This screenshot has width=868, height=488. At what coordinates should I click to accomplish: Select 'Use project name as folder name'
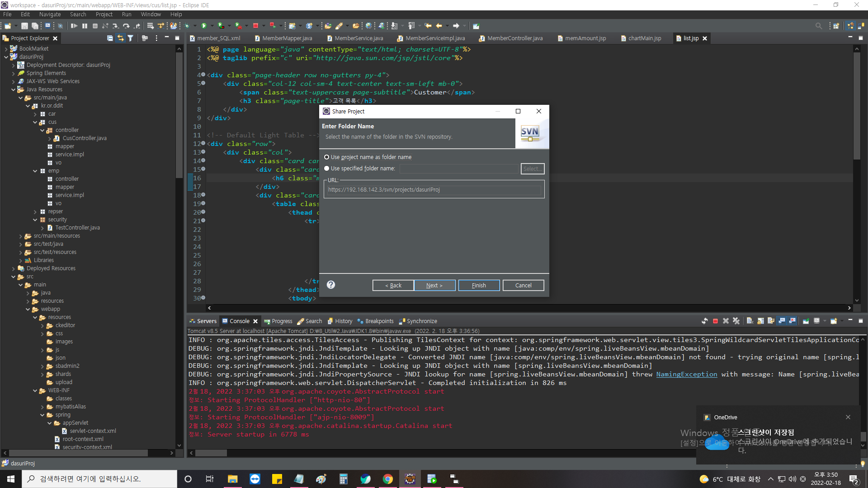(x=327, y=157)
